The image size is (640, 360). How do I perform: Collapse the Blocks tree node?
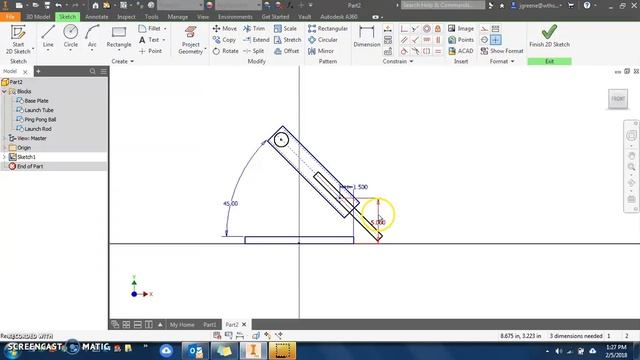(x=4, y=91)
